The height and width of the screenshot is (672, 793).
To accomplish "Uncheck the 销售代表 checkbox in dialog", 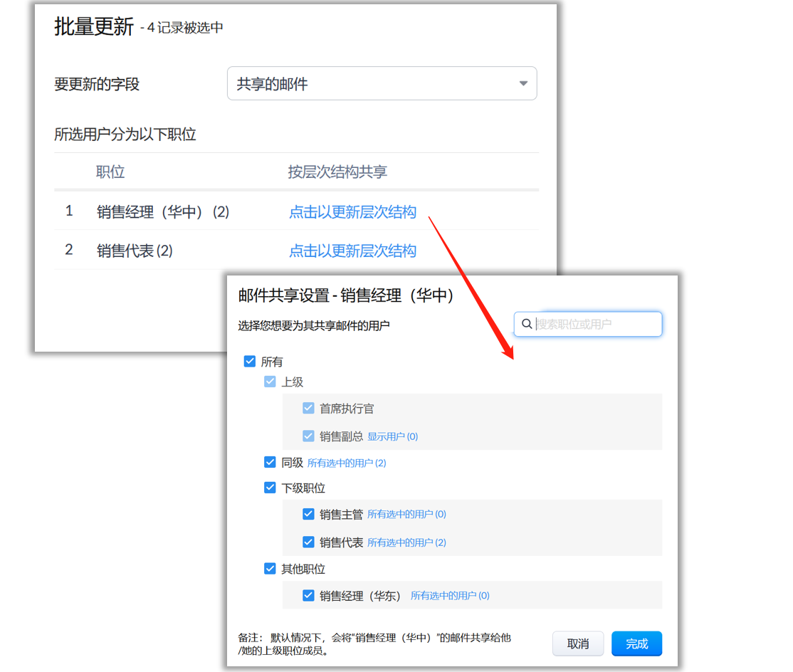I will tap(308, 542).
